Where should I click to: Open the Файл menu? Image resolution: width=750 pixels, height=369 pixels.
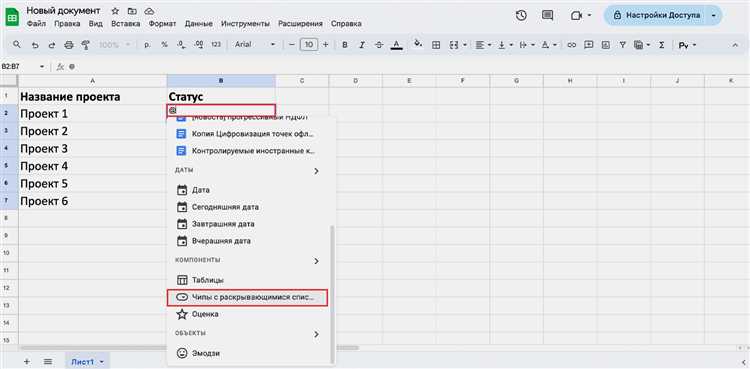point(36,23)
